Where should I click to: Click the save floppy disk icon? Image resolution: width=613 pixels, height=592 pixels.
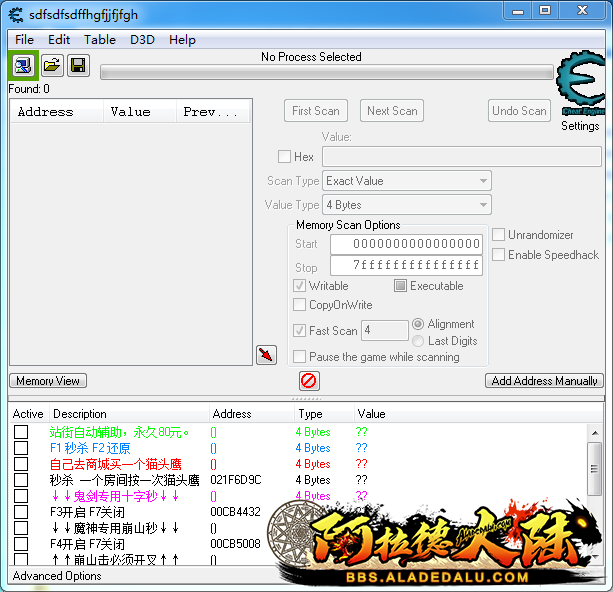(77, 66)
